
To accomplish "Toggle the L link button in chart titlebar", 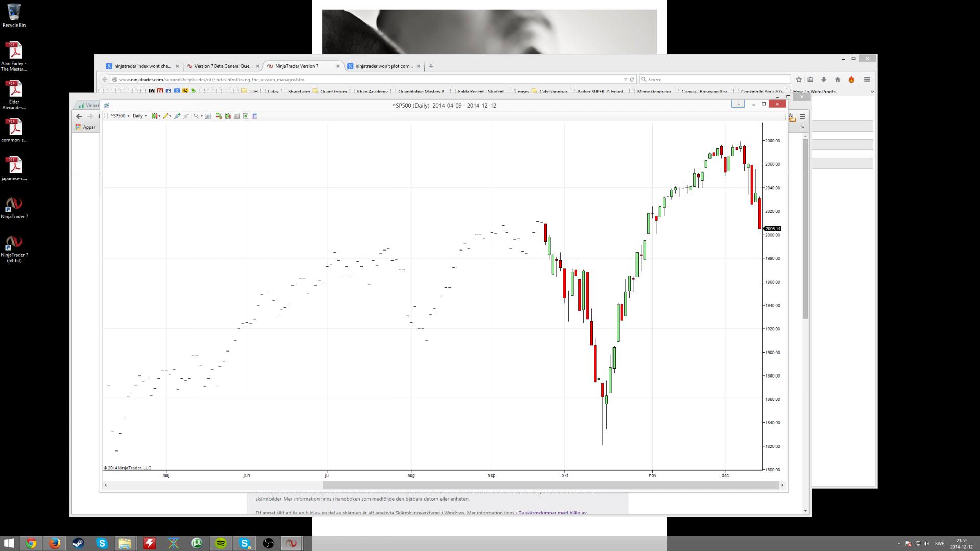I will pyautogui.click(x=738, y=104).
